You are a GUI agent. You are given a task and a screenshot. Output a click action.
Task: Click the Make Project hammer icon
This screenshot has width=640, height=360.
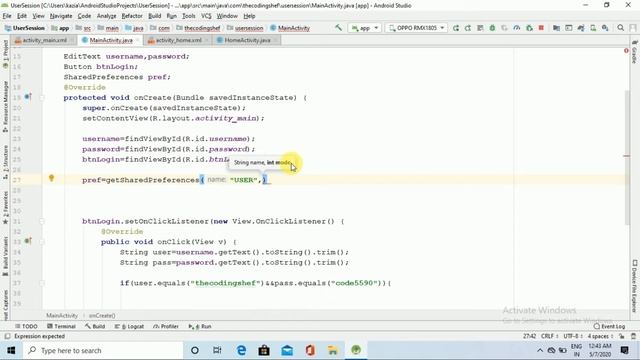pos(338,28)
